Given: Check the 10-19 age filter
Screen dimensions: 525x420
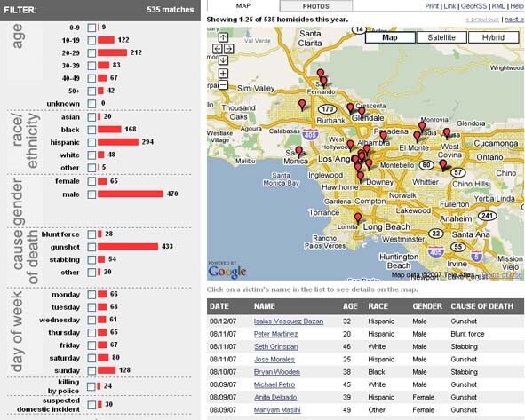Looking at the screenshot, I should (91, 41).
